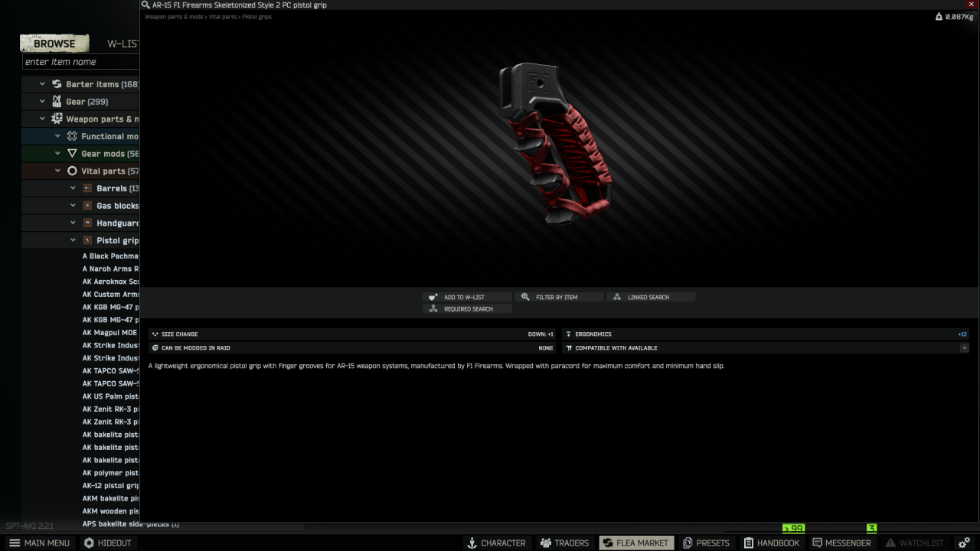The width and height of the screenshot is (980, 551).
Task: Click the LINKED SEARCH button
Action: (x=651, y=297)
